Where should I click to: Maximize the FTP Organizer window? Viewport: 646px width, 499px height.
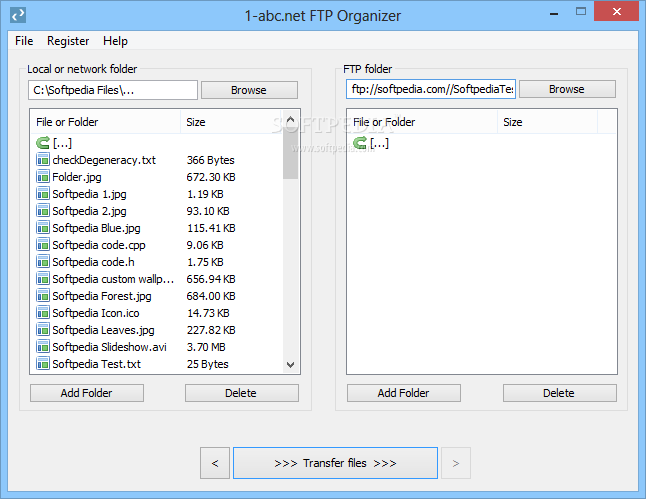pyautogui.click(x=581, y=12)
